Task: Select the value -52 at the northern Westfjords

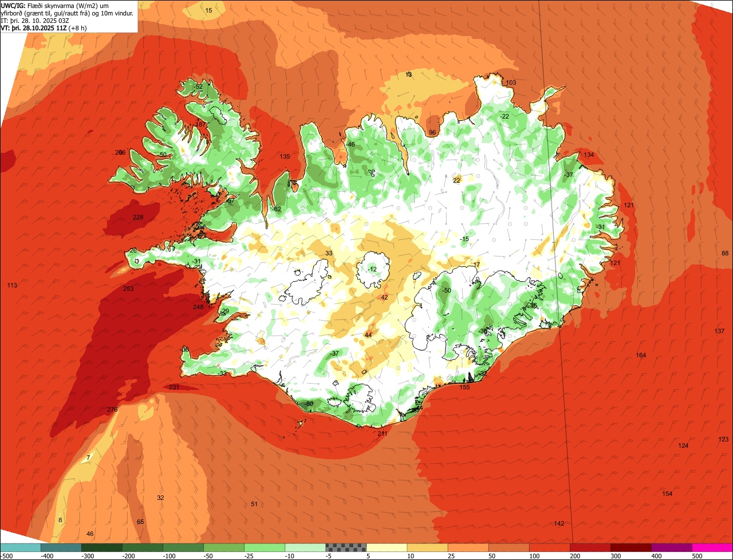Action: 198,86
